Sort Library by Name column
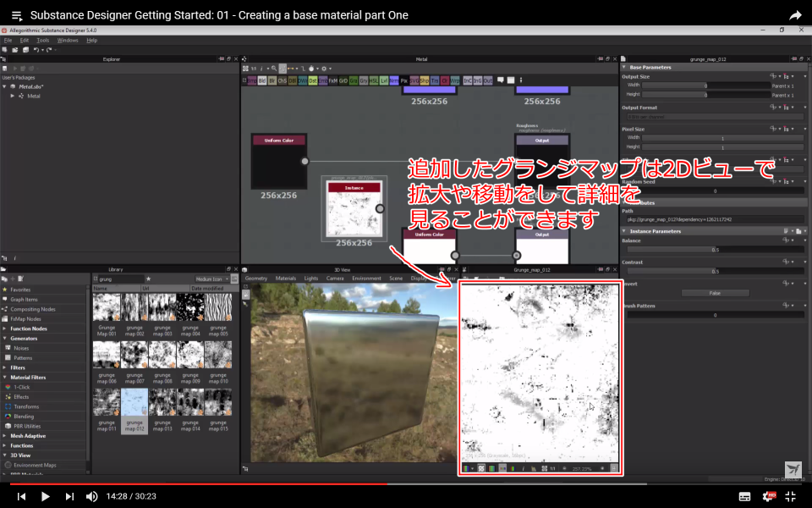Viewport: 812px width, 508px height. pos(117,289)
